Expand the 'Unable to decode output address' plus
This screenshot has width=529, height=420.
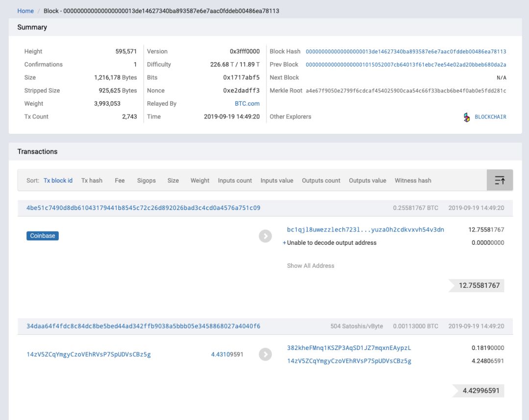(284, 243)
